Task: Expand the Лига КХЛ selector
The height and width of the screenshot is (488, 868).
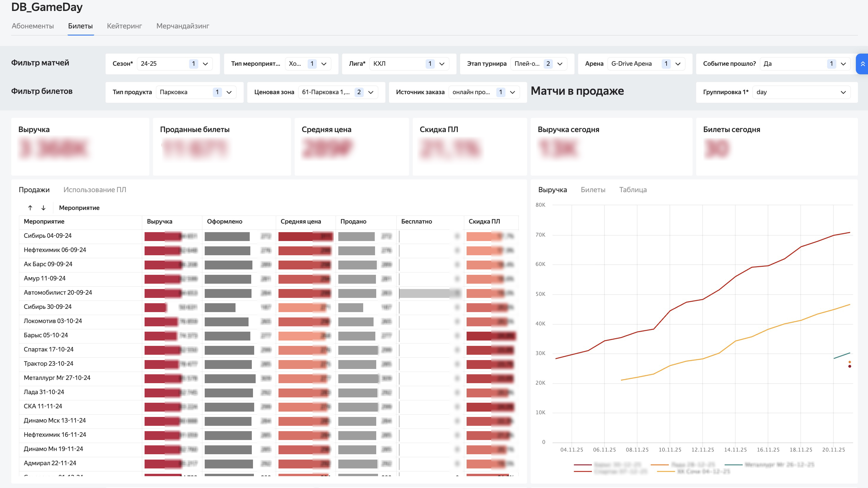Action: pyautogui.click(x=442, y=64)
